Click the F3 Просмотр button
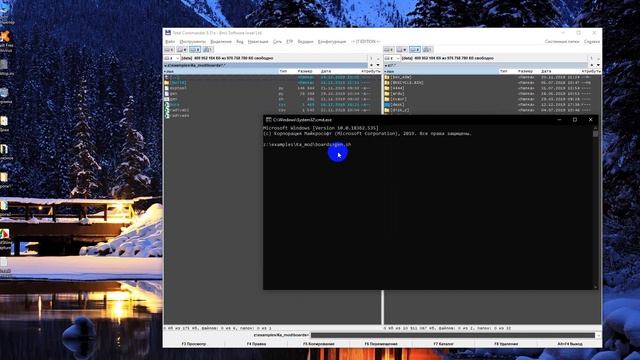This screenshot has width=640, height=360. pyautogui.click(x=194, y=344)
